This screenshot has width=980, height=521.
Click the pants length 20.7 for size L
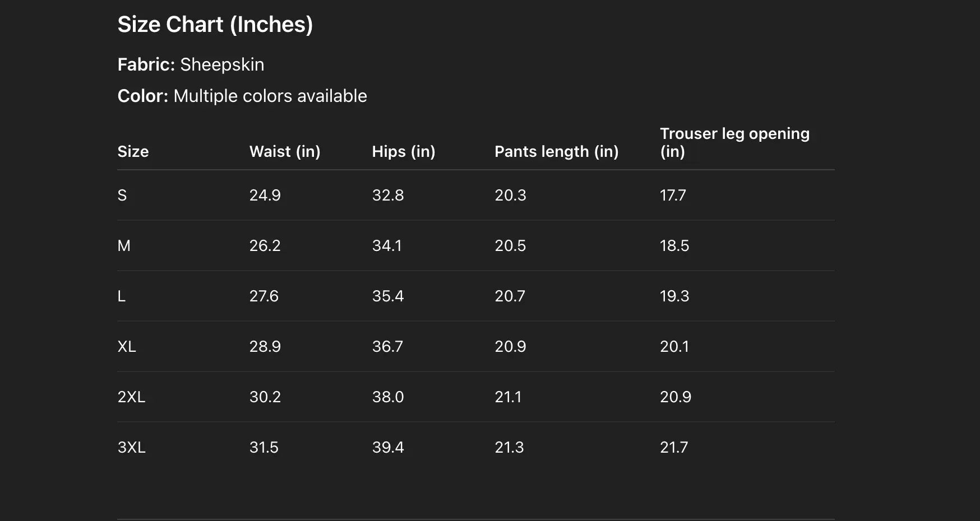point(510,296)
